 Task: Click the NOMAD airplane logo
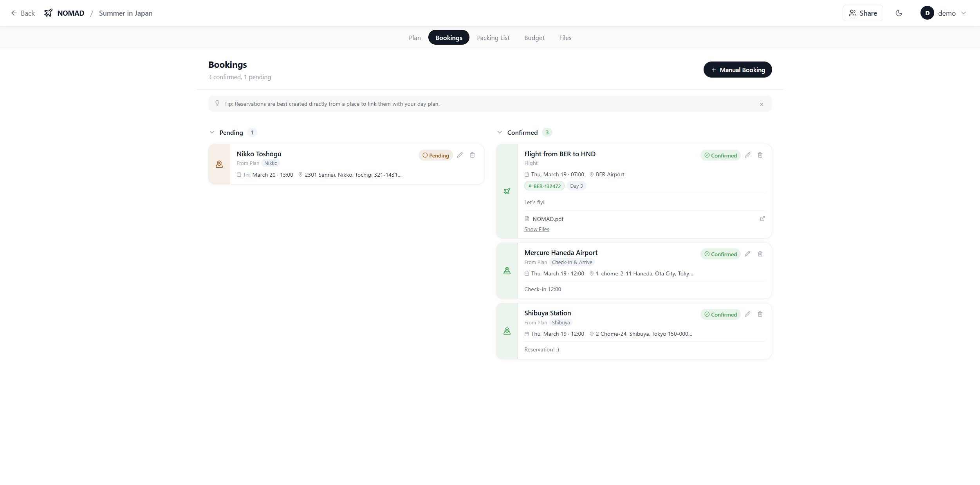click(x=48, y=13)
